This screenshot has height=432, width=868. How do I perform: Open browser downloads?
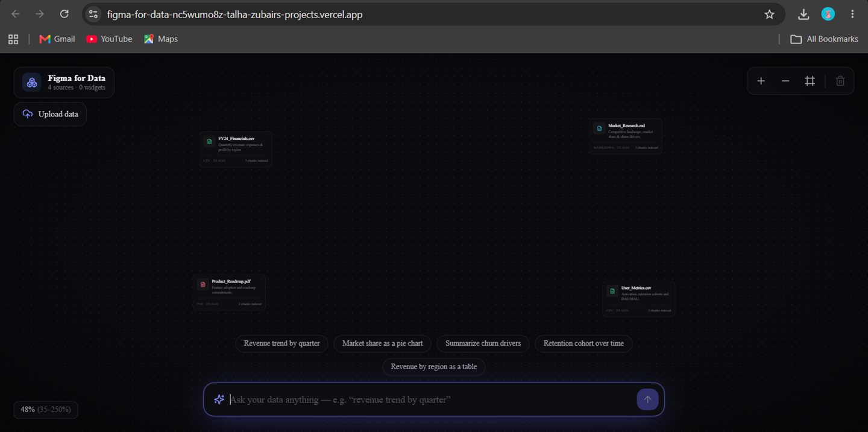(804, 14)
